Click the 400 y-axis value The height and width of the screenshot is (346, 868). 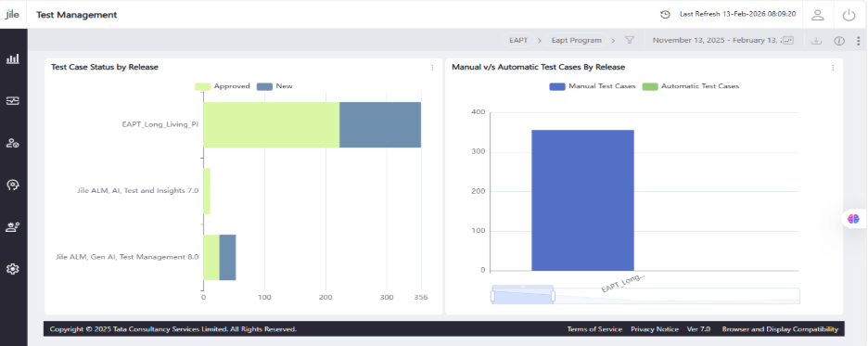pos(479,112)
